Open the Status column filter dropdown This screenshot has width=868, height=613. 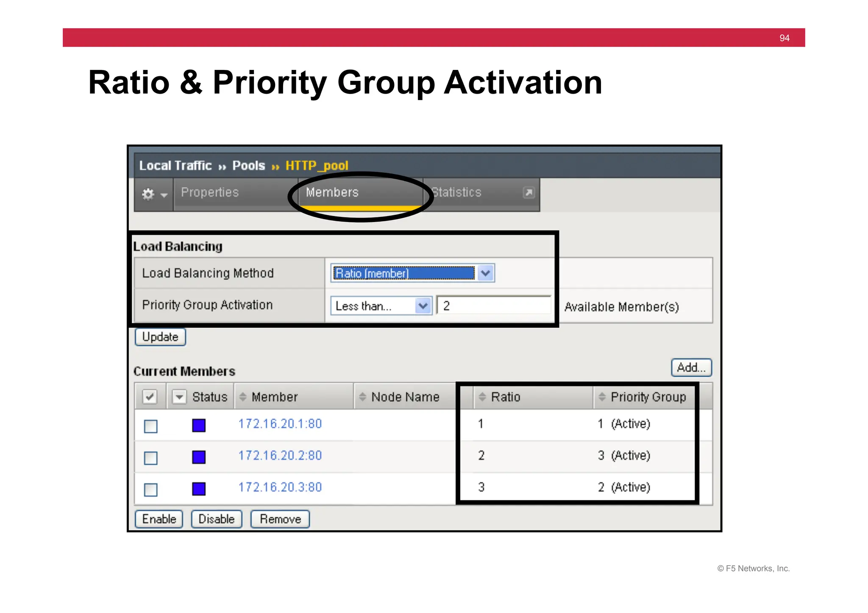coord(179,397)
